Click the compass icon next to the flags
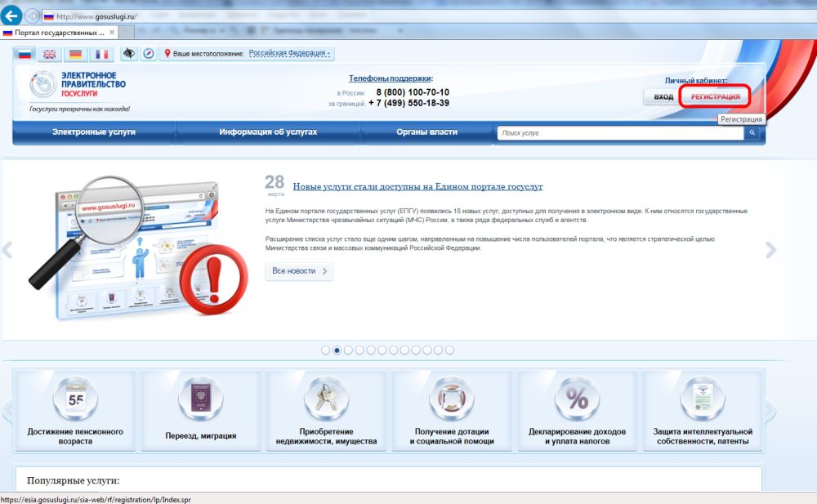The width and height of the screenshot is (817, 504). click(x=148, y=54)
